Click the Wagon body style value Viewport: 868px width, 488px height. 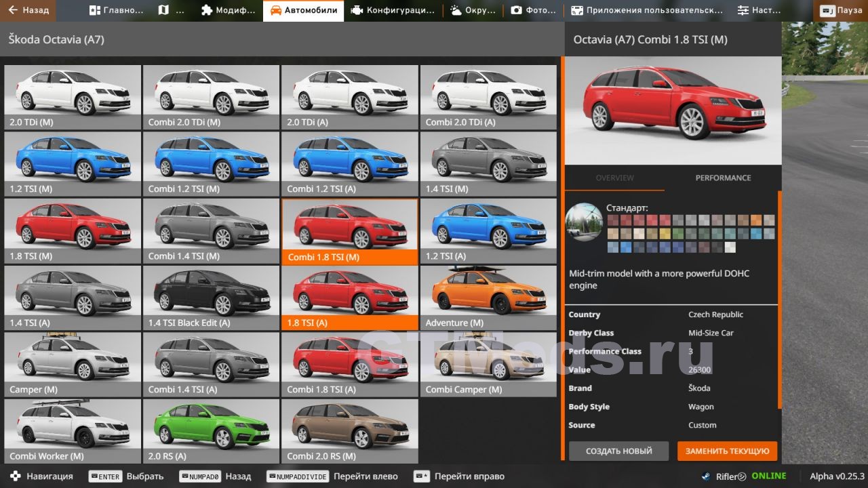[701, 407]
